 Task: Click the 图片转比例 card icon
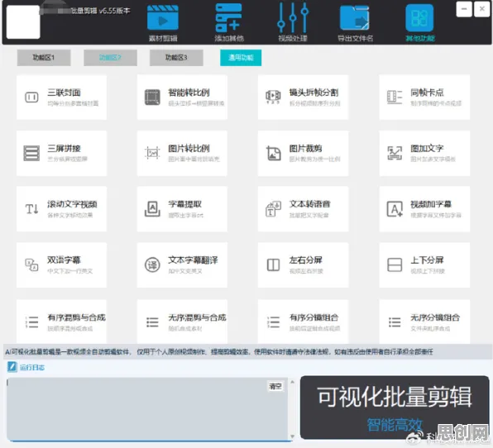pos(152,153)
